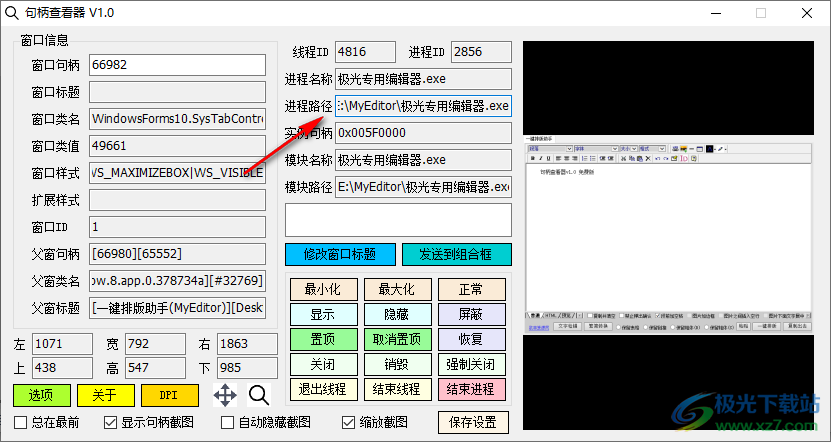Click the empty text box above 修改窗口标题
Viewport: 831px width, 442px height.
399,220
